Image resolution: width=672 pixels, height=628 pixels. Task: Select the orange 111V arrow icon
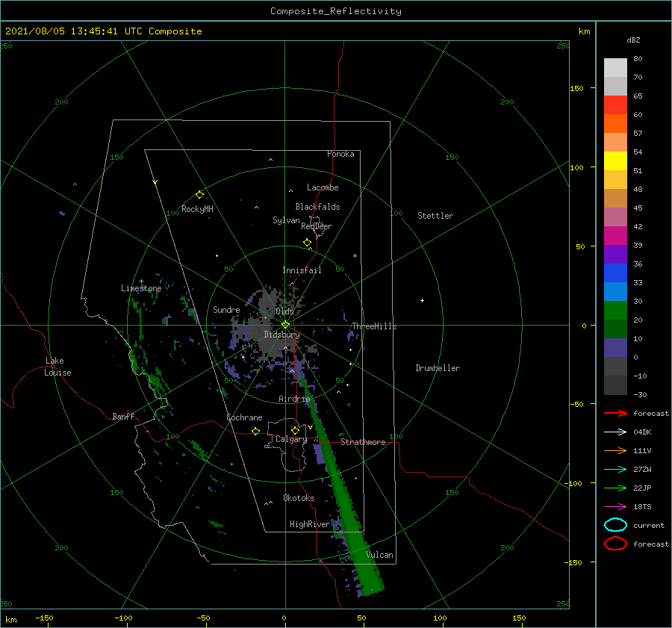pos(615,450)
